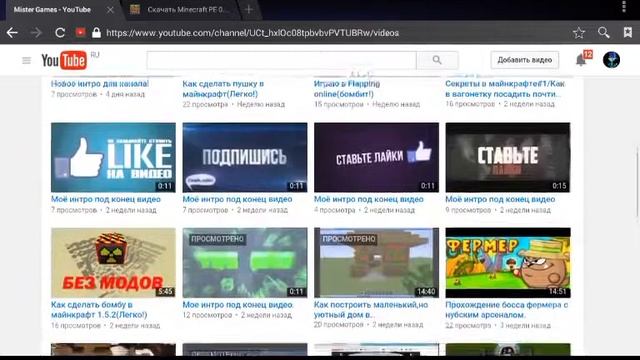The image size is (640, 360).
Task: Open Как сделать пушку в майнкрафт link
Action: click(x=223, y=89)
